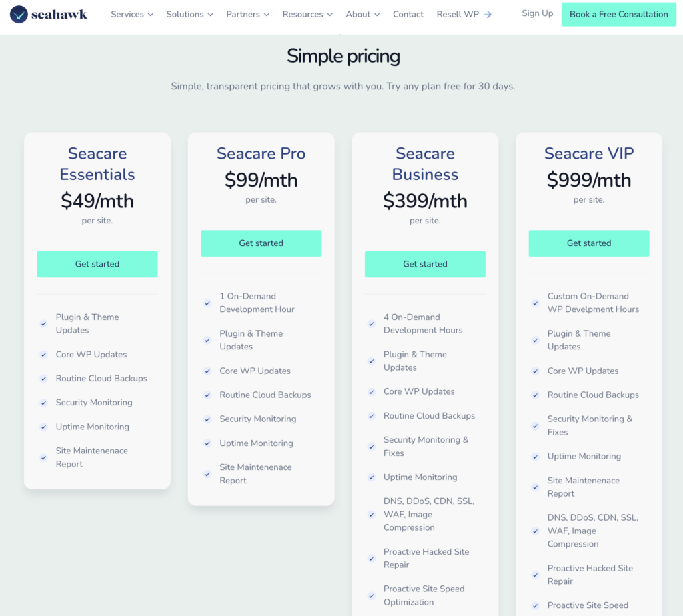Go to the Contact page
683x616 pixels.
pyautogui.click(x=408, y=14)
